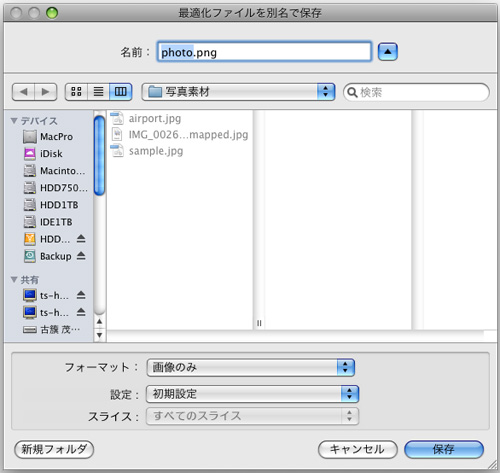Open the フォーマット dropdown
Image resolution: width=500 pixels, height=473 pixels.
click(251, 367)
